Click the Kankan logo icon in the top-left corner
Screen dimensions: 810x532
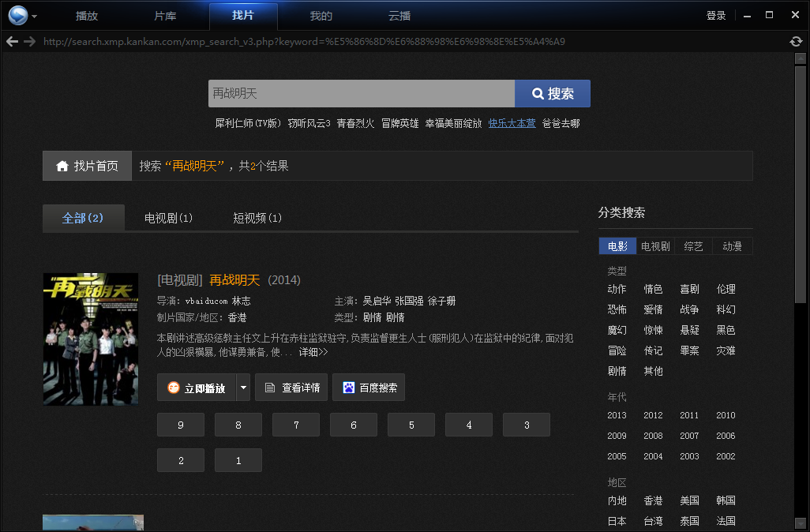17,15
